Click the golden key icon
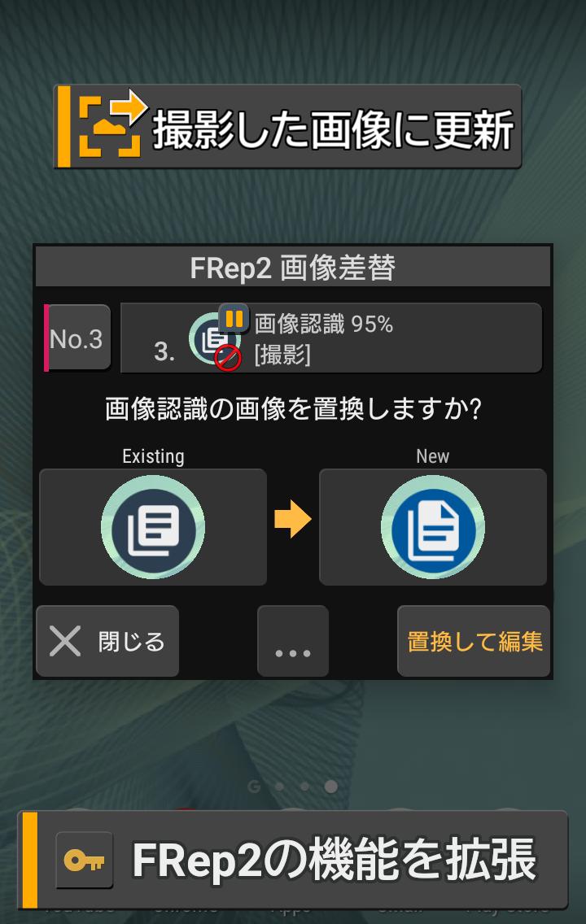Image resolution: width=586 pixels, height=924 pixels. [x=85, y=861]
